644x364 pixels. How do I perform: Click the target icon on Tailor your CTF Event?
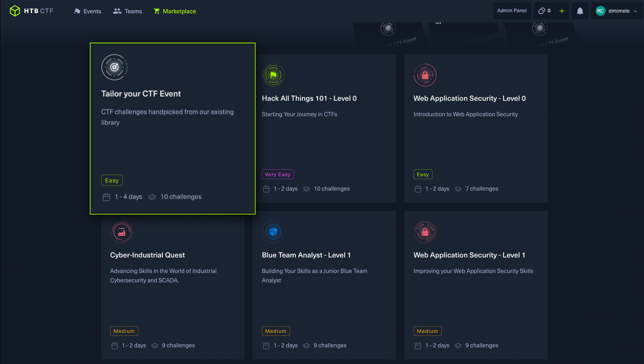(x=114, y=67)
